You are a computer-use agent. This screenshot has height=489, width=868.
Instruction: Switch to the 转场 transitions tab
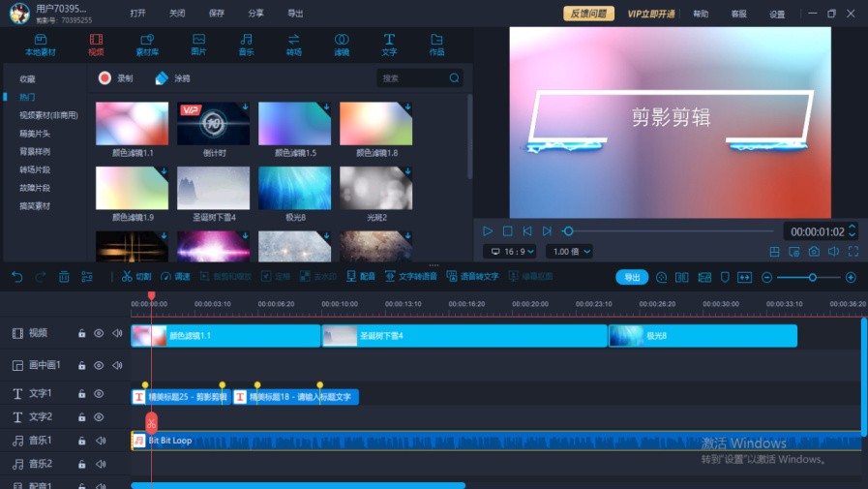point(293,45)
